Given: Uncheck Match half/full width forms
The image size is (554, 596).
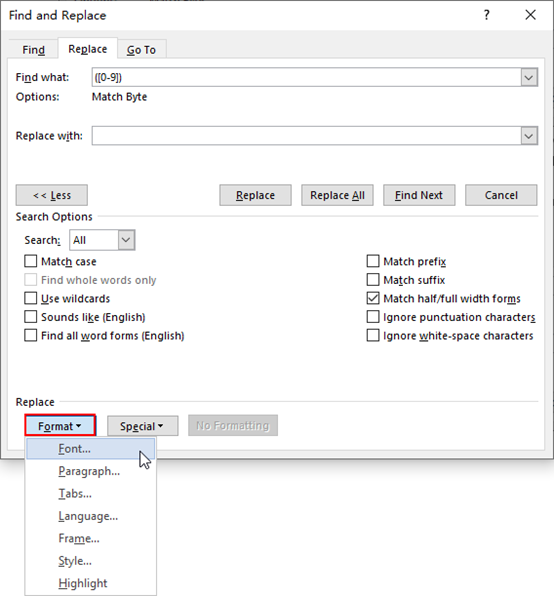Looking at the screenshot, I should [373, 298].
